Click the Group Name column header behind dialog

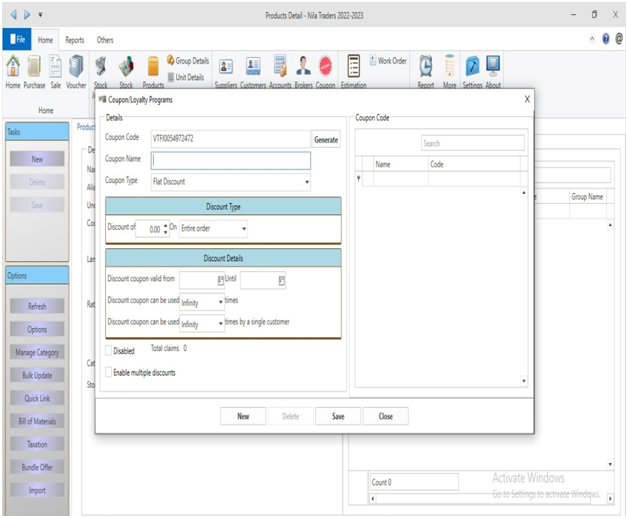click(587, 196)
